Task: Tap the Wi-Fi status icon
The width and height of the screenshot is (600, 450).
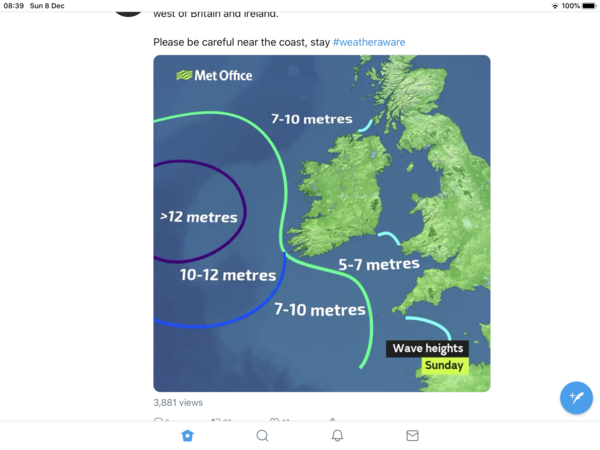Action: 555,6
